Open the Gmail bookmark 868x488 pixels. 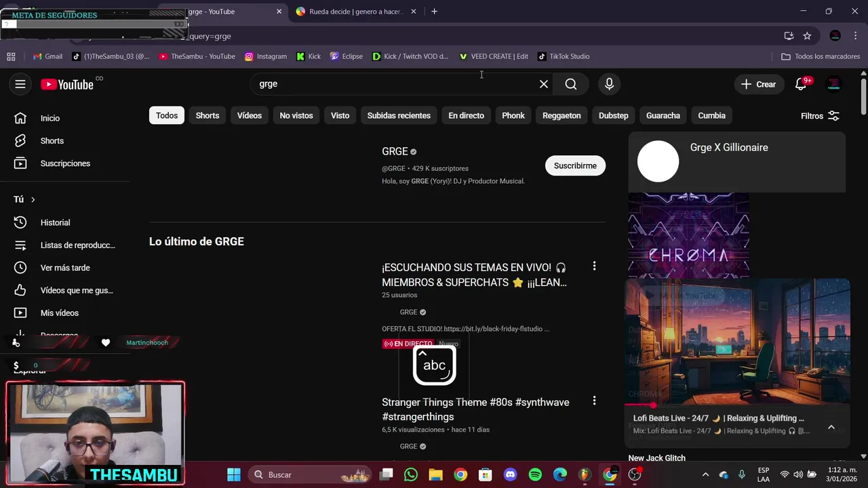(47, 56)
